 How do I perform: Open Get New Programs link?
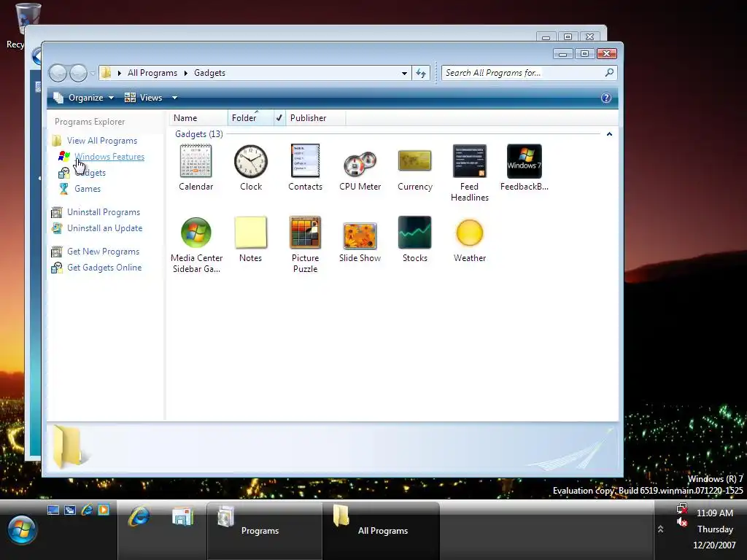point(103,252)
